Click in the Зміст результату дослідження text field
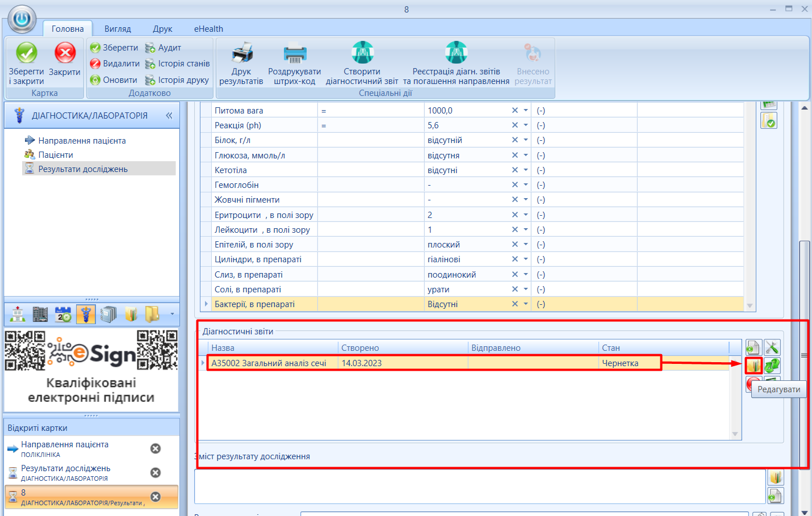This screenshot has height=516, width=812. [x=480, y=486]
